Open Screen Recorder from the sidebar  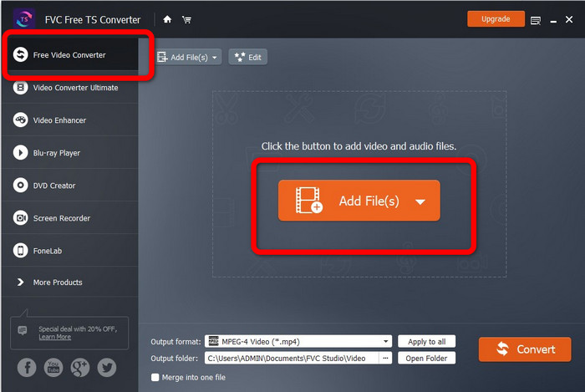(x=70, y=218)
